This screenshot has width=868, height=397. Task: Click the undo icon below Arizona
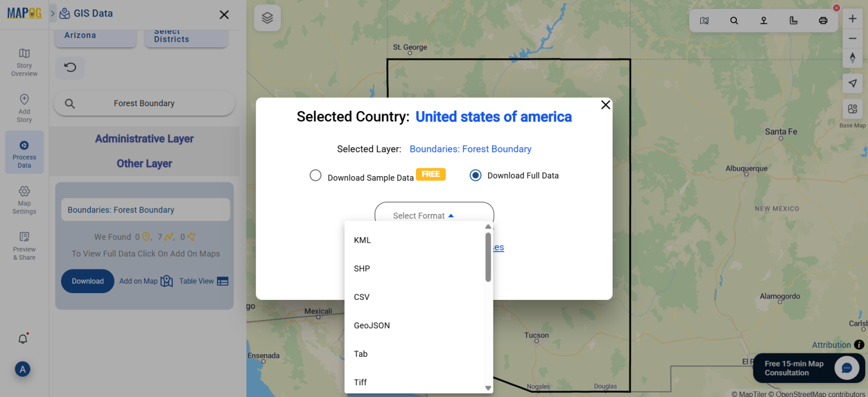point(70,67)
